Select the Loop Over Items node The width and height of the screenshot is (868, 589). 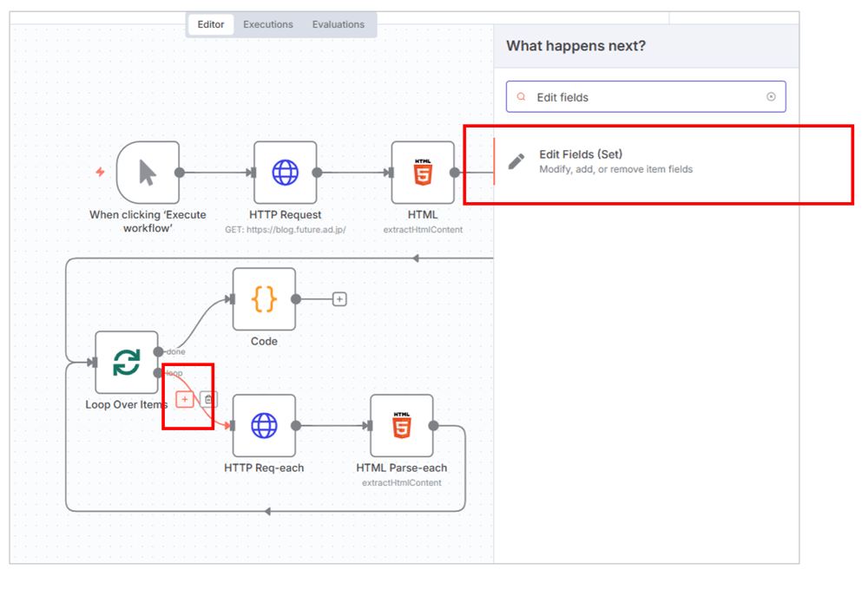click(127, 363)
